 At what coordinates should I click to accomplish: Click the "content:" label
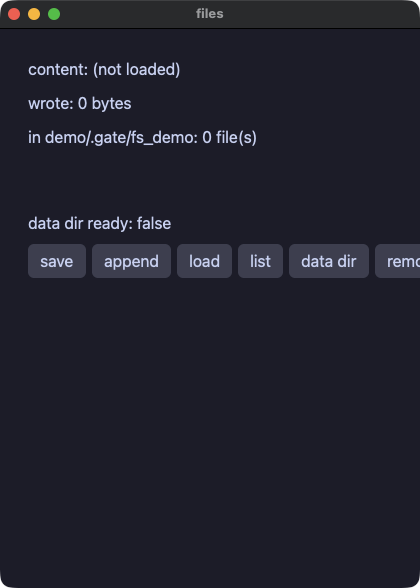click(x=58, y=70)
